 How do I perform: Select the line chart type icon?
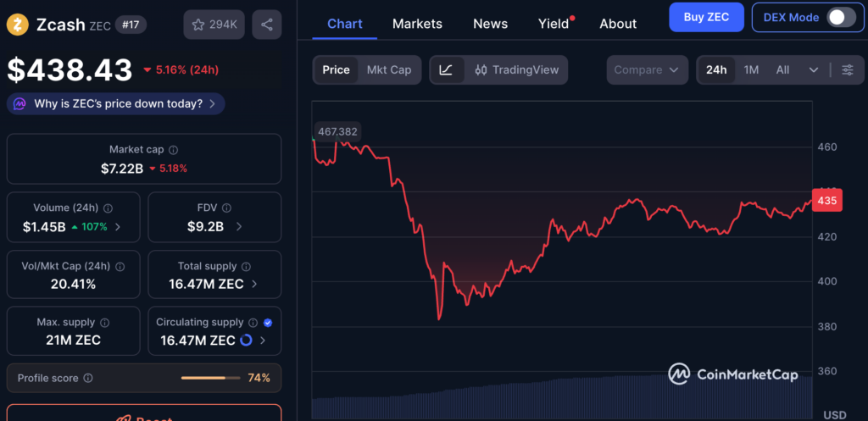pos(446,69)
